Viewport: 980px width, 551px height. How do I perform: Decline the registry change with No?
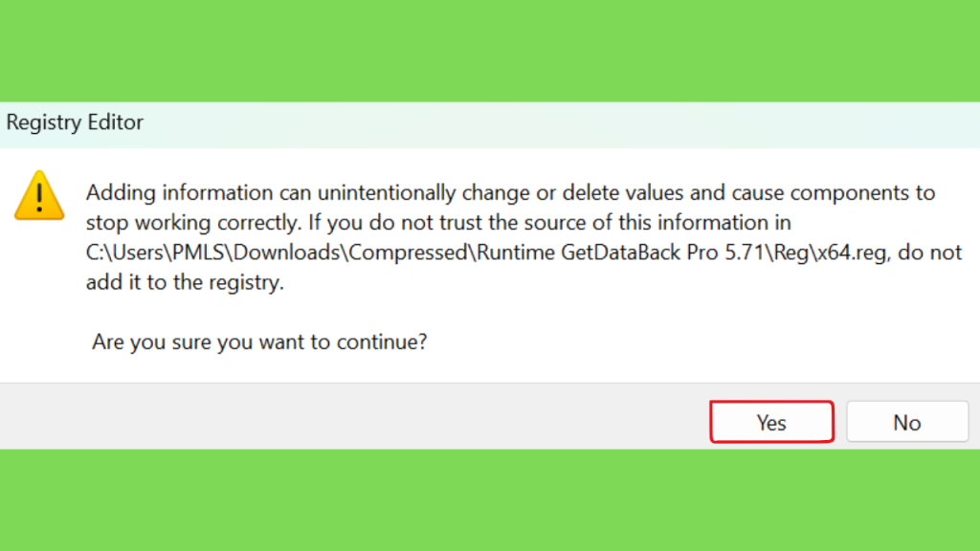coord(907,422)
